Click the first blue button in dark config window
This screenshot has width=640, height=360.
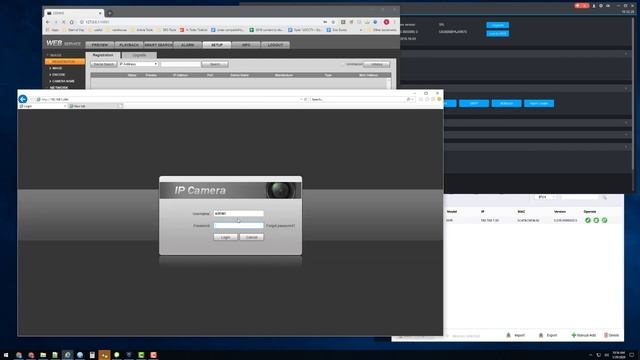coord(497,25)
